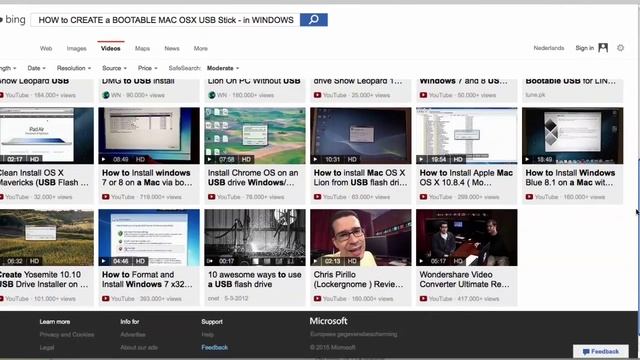Click the Legal footer link

click(x=47, y=347)
